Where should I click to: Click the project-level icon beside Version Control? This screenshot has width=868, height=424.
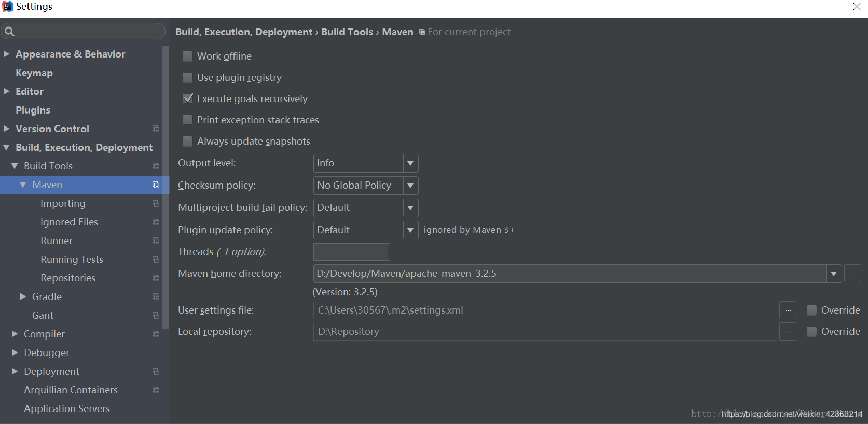pos(156,129)
